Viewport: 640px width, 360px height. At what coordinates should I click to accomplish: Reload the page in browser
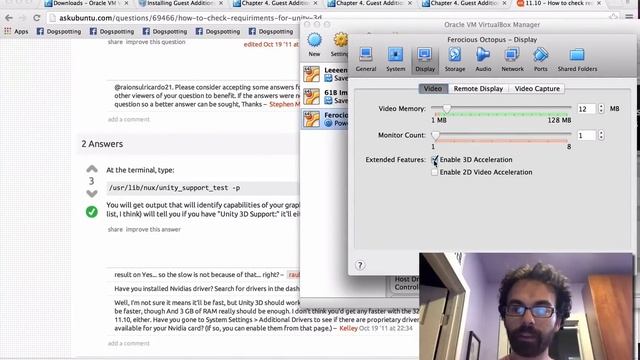37,18
